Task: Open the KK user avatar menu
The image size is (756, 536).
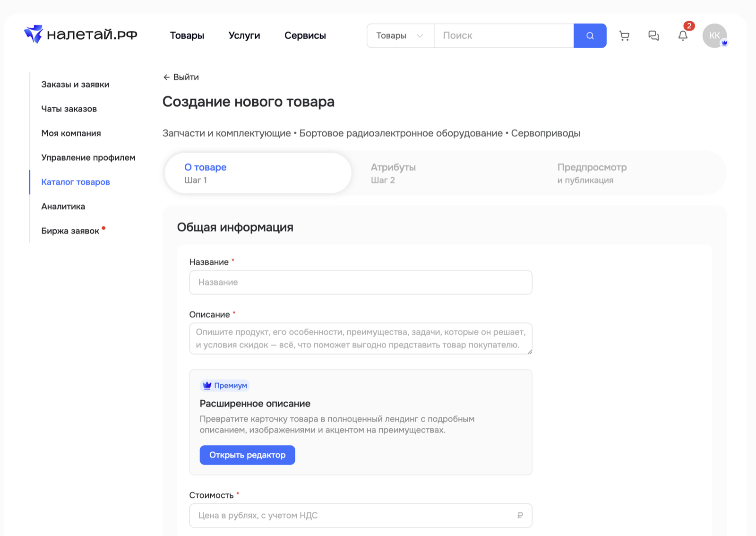Action: tap(714, 35)
